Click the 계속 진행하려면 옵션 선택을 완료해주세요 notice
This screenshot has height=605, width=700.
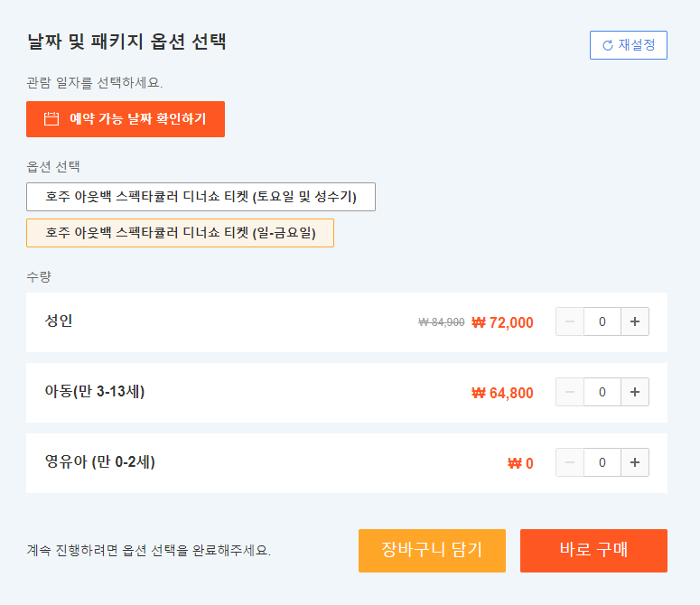[x=149, y=550]
